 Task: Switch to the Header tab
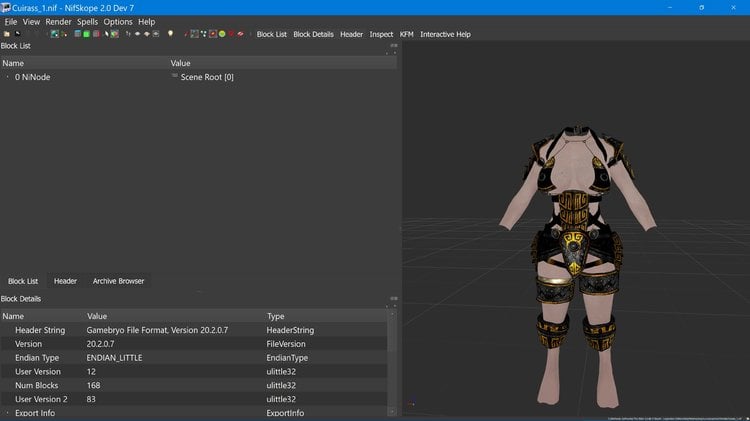65,281
